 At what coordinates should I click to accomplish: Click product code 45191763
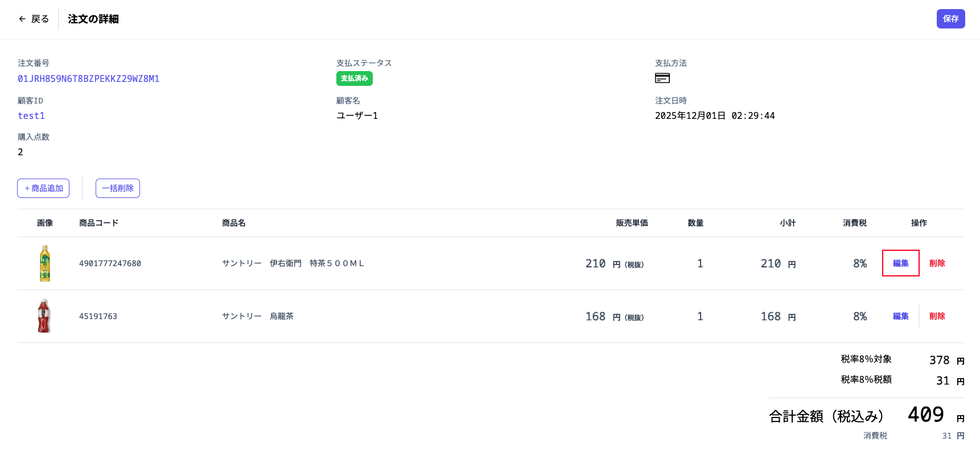[x=98, y=316]
